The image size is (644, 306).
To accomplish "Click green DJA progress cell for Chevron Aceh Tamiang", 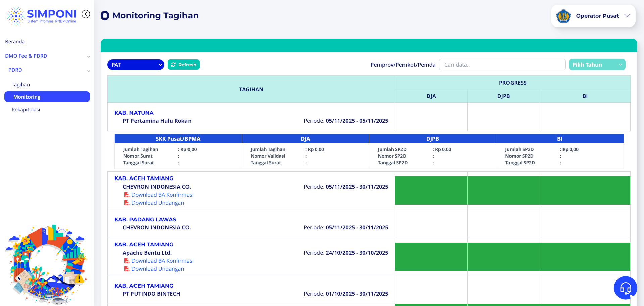I will click(431, 191).
